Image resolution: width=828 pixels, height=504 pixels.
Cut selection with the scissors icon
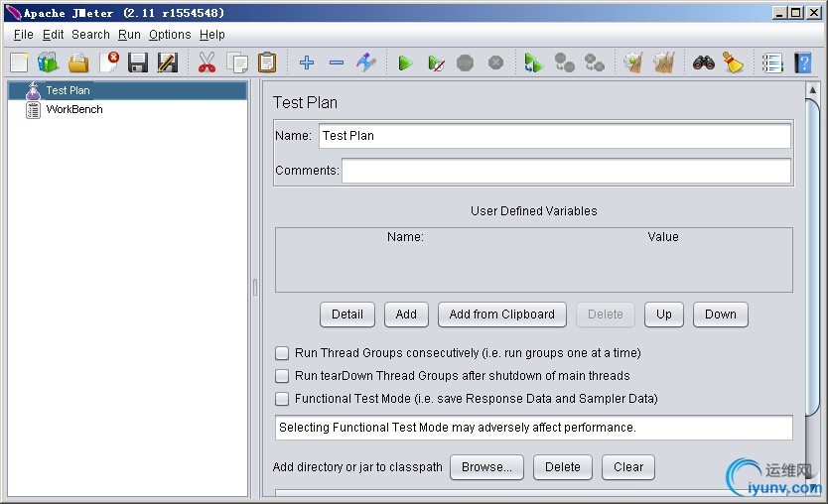(x=207, y=63)
